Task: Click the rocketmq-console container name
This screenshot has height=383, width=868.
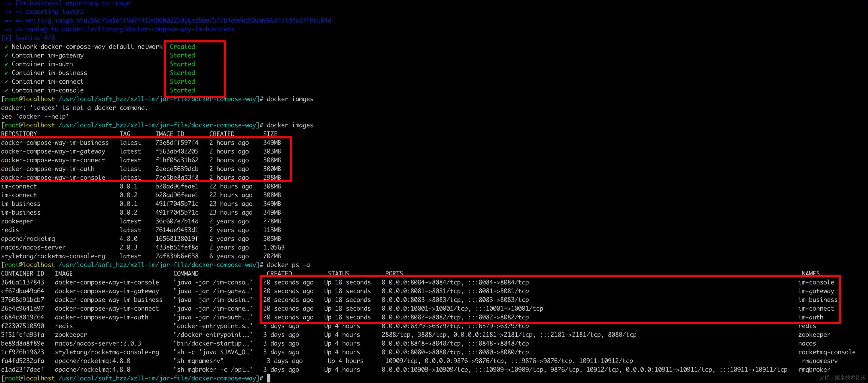Action: click(827, 352)
